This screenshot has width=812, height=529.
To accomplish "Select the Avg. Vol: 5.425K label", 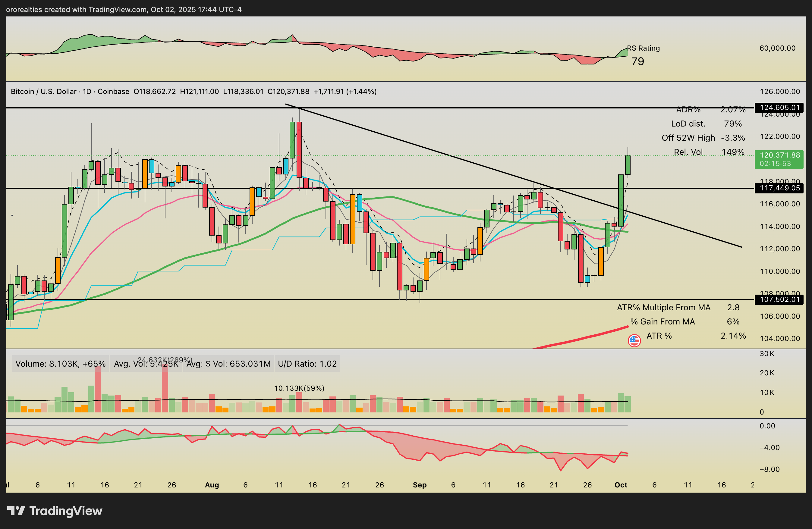I will point(146,364).
